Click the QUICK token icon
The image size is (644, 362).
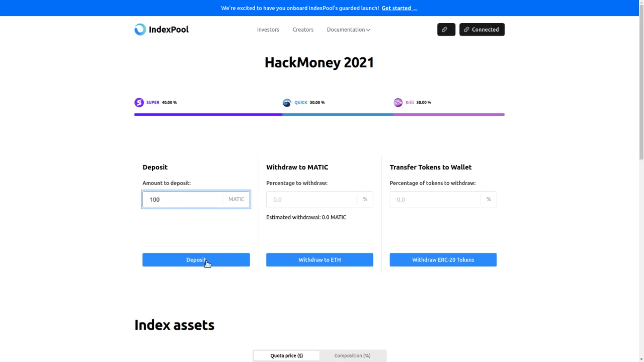click(x=287, y=102)
